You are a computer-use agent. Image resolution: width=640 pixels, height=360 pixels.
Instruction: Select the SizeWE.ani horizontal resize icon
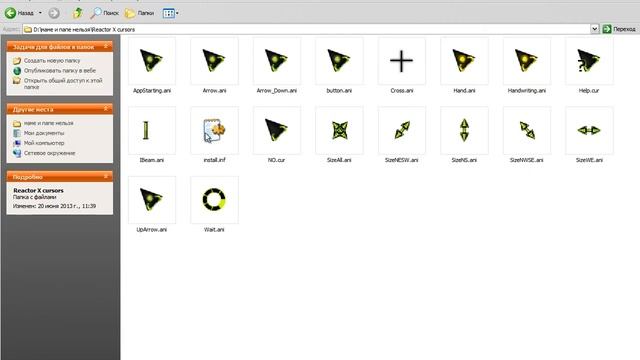coord(589,131)
